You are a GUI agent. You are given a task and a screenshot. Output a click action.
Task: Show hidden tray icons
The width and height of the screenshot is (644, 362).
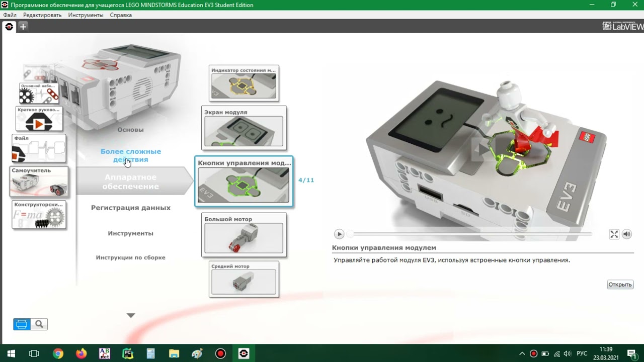[522, 353]
